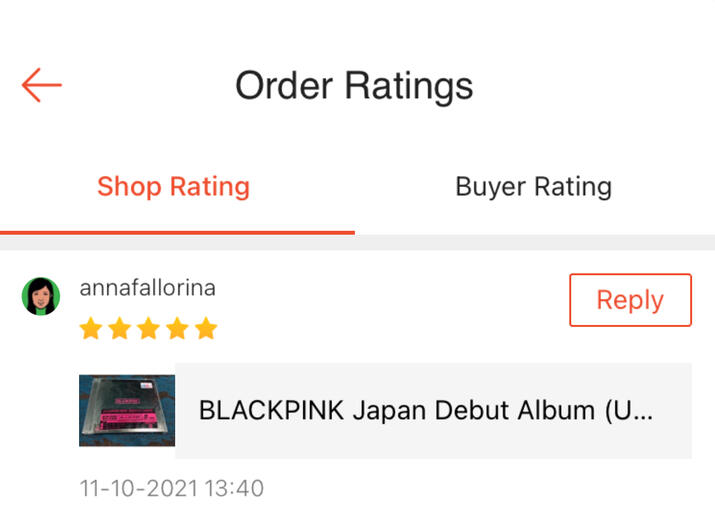Click the annafallorina username
This screenshot has height=525, width=715.
(147, 288)
